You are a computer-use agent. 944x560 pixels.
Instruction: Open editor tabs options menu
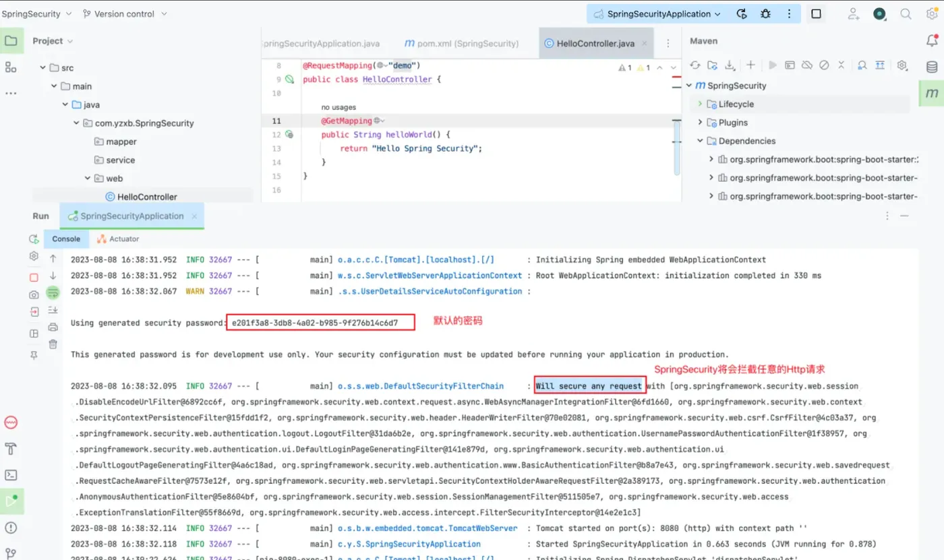[668, 43]
